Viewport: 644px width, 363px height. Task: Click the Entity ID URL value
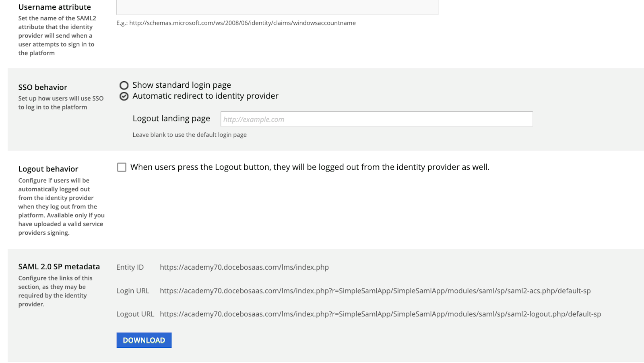244,267
